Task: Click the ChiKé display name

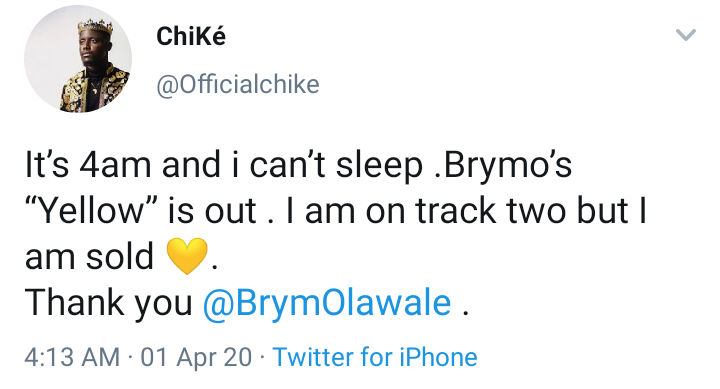Action: 191,36
